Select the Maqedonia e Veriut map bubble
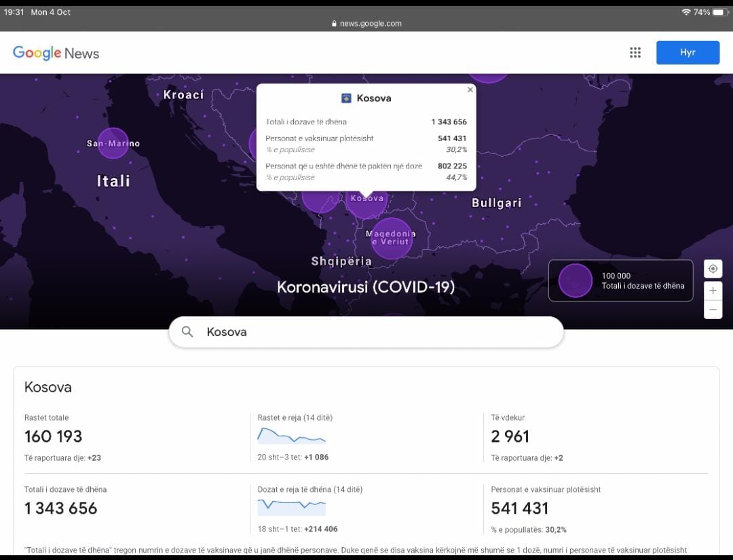Viewport: 733px width, 560px height. [x=391, y=238]
